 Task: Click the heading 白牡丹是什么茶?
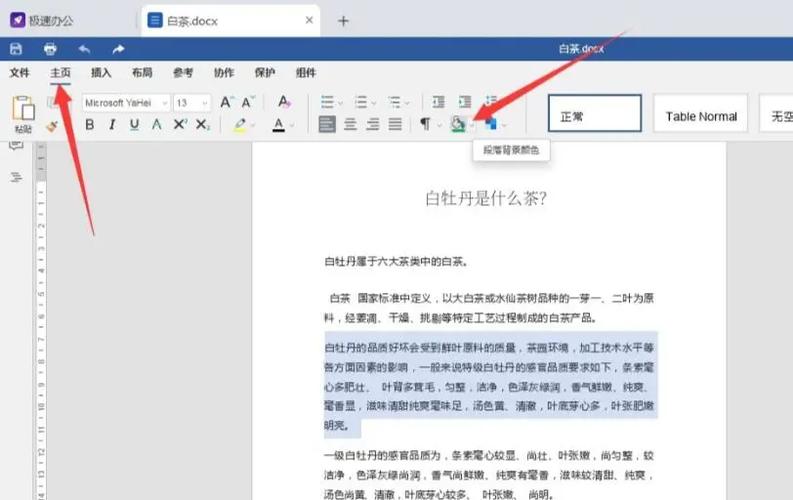tap(486, 198)
